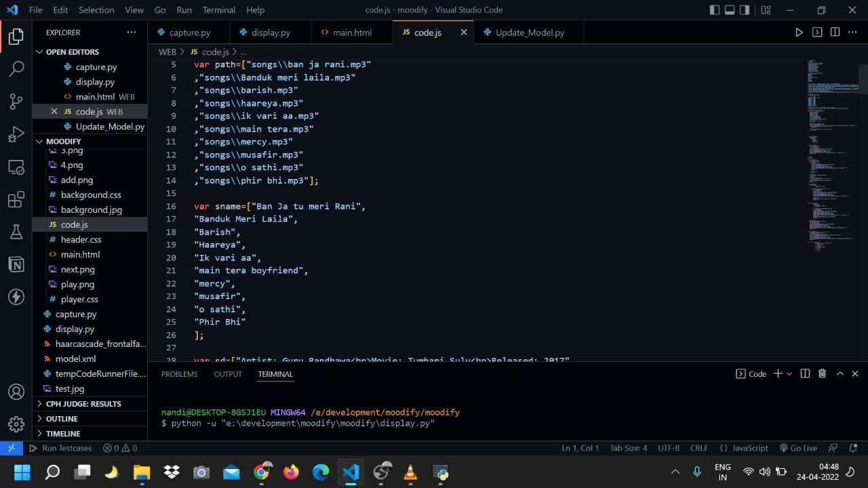This screenshot has width=868, height=488.
Task: Toggle the primary side bar layout button
Action: coord(715,10)
